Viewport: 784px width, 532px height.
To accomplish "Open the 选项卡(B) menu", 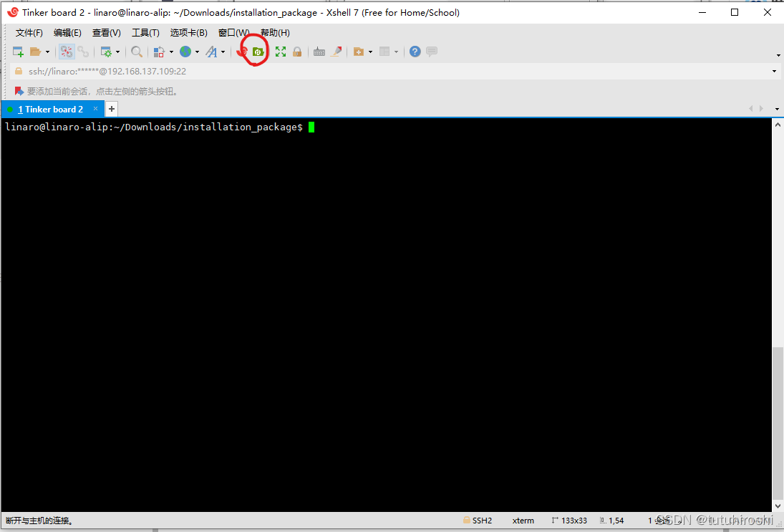I will click(188, 33).
